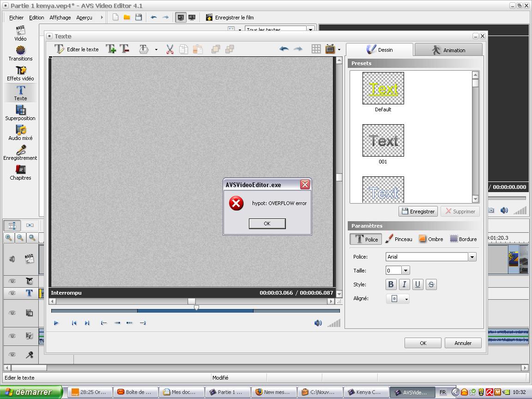This screenshot has width=532, height=399.
Task: Click the scissors cut icon
Action: (169, 49)
